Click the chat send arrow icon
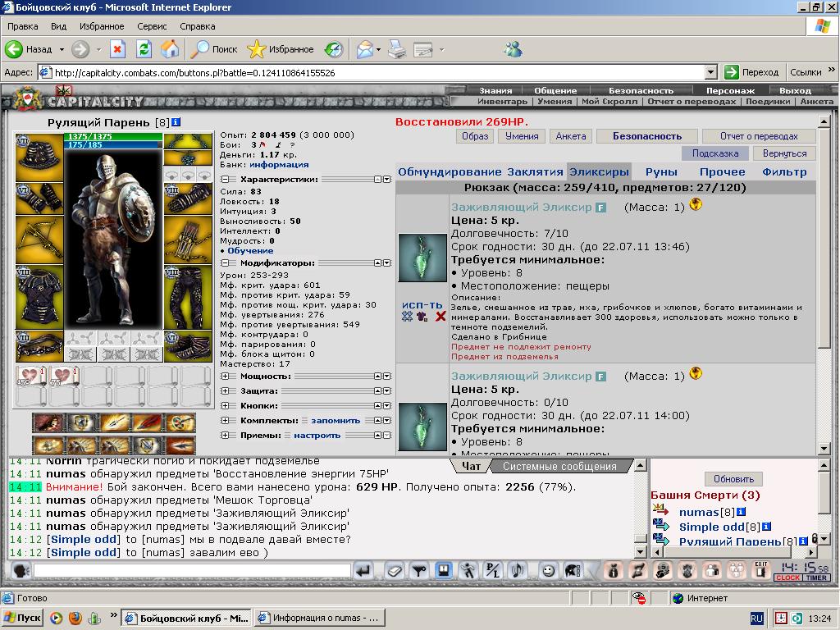 click(363, 571)
